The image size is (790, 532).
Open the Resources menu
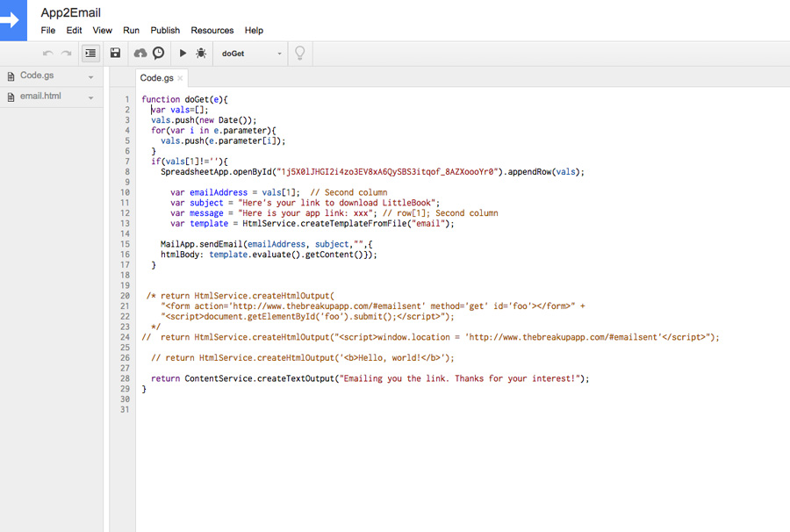click(x=212, y=30)
